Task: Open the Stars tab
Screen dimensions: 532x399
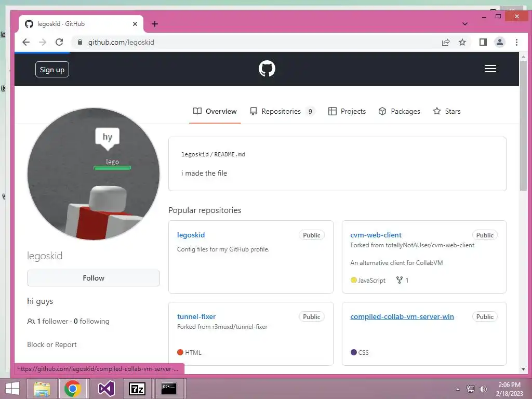Action: tap(446, 111)
